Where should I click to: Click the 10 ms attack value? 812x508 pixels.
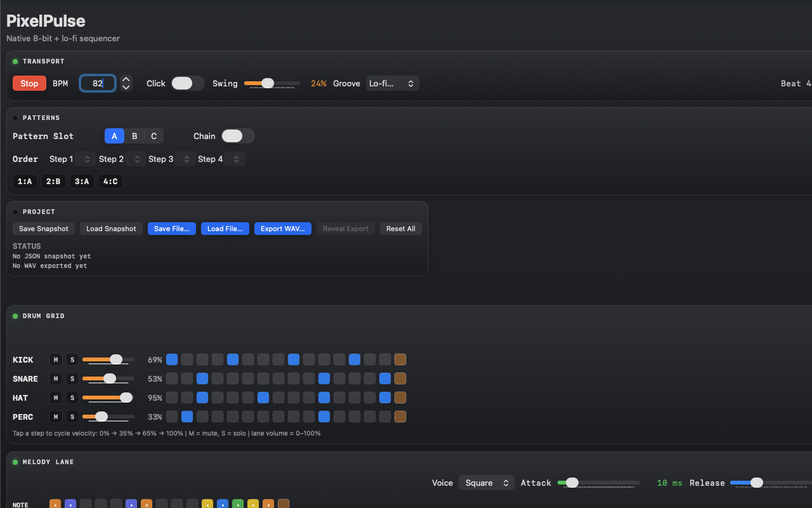click(670, 483)
